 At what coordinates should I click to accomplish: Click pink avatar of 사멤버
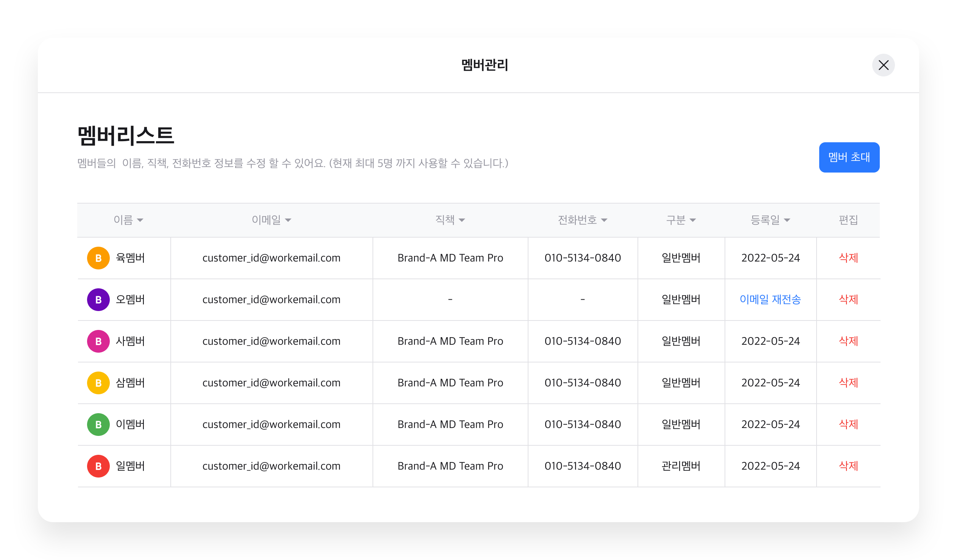click(x=98, y=341)
